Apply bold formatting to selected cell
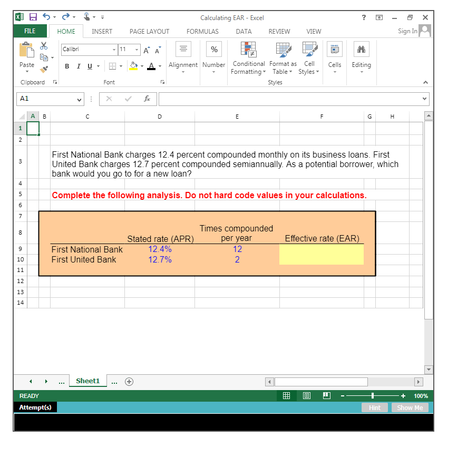The height and width of the screenshot is (476, 467). pos(66,66)
